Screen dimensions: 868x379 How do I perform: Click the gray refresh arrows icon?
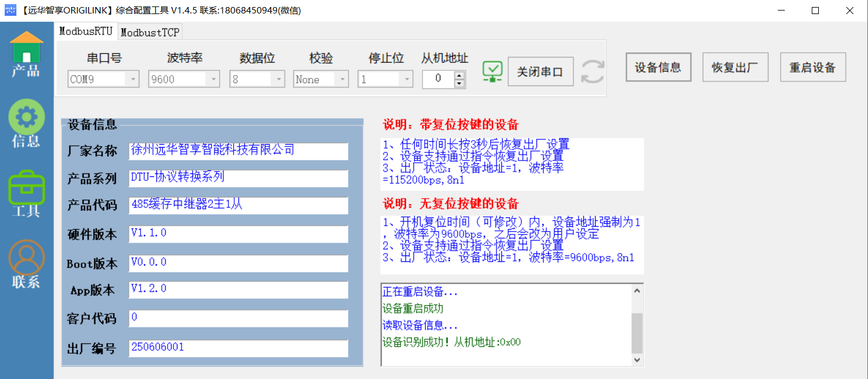592,71
